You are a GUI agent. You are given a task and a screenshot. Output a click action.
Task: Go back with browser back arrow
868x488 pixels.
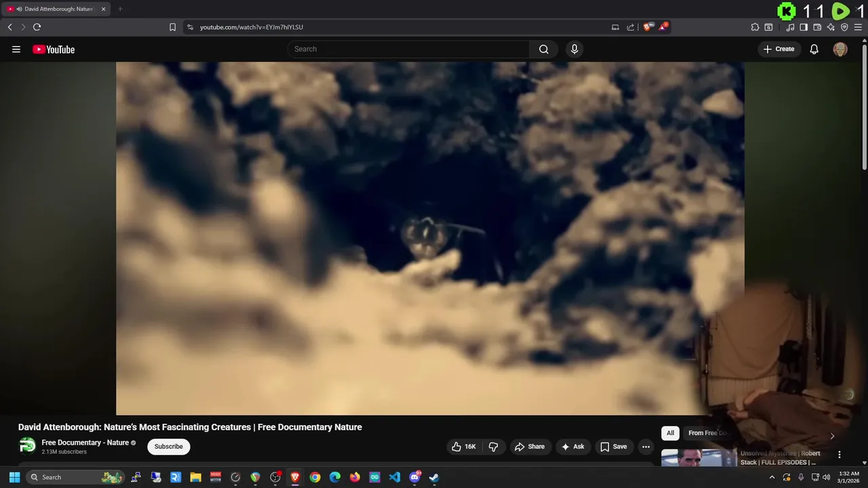[x=9, y=27]
